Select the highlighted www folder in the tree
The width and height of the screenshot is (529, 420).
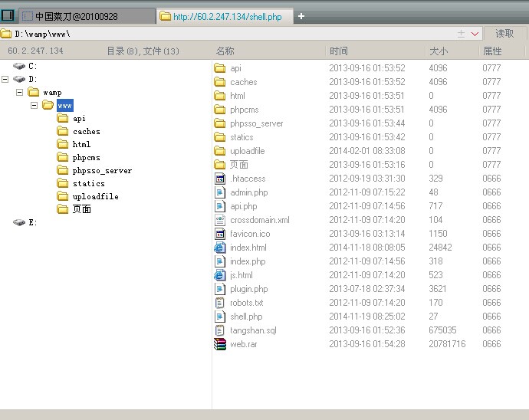64,106
